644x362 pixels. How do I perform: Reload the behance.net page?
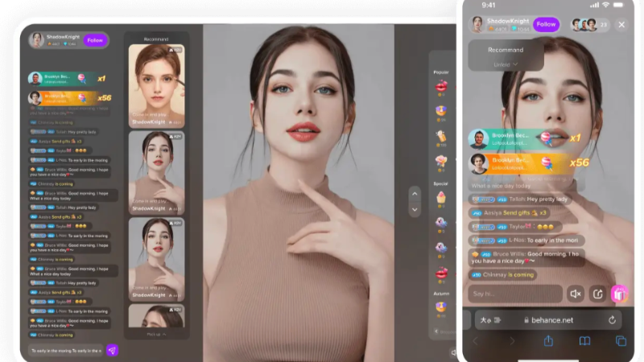(x=612, y=320)
